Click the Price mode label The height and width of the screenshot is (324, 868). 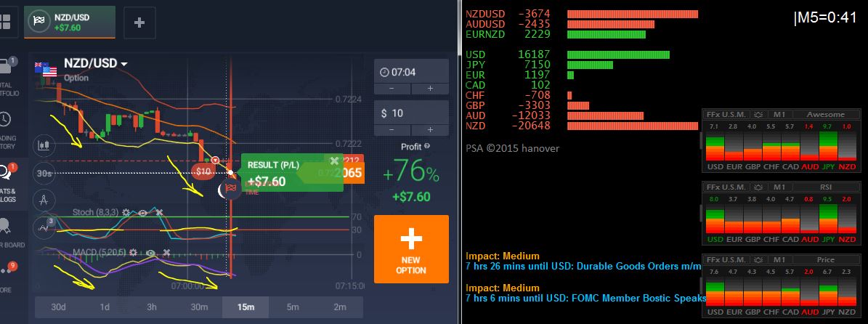tap(825, 260)
